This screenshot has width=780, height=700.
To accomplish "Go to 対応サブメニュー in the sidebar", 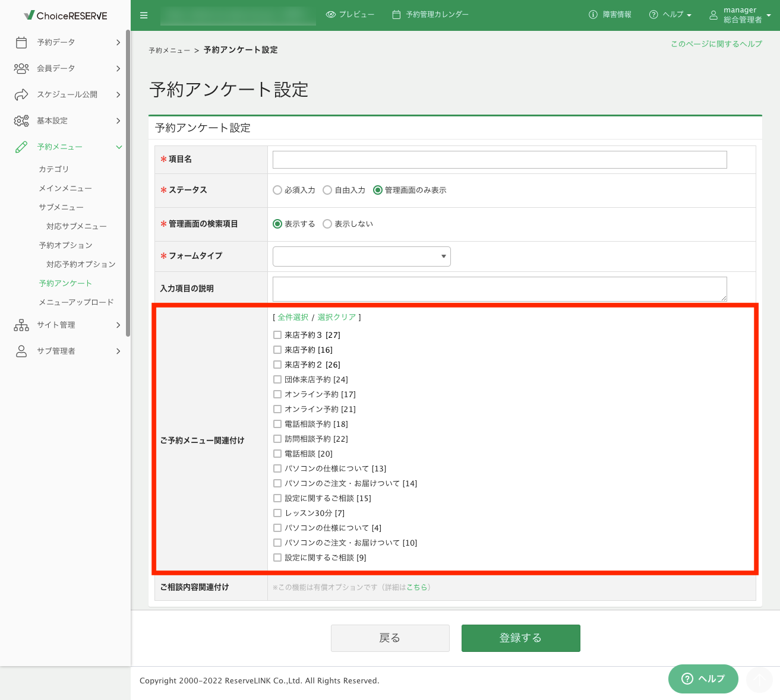I will coord(77,226).
